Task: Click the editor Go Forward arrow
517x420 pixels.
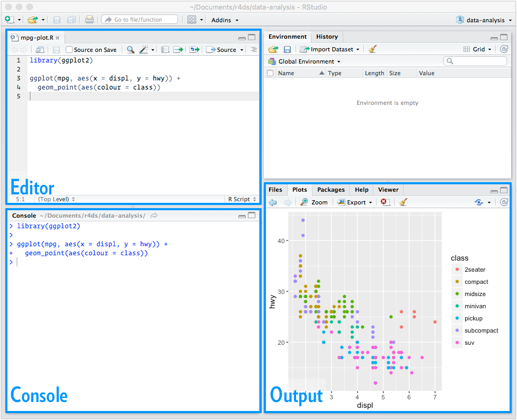Action: 24,50
